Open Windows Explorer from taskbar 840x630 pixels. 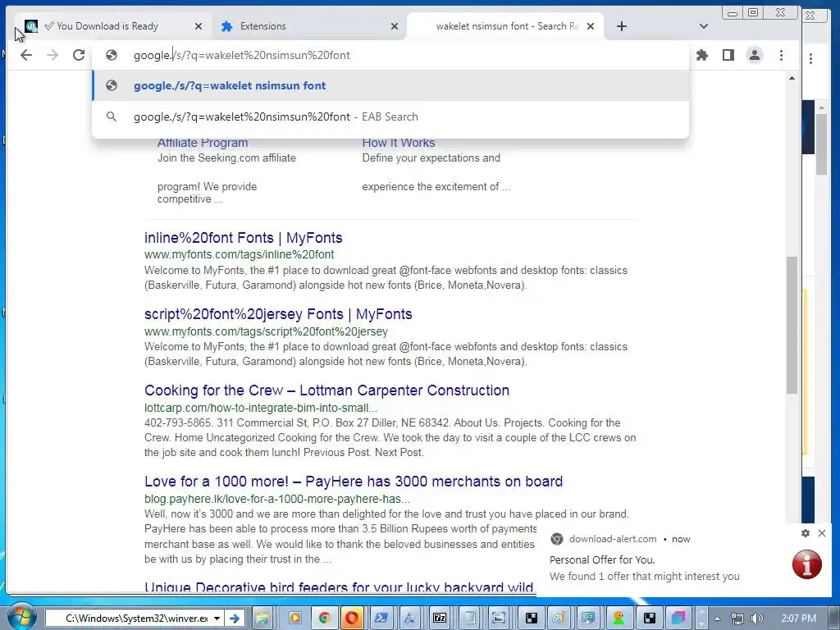pos(262,619)
